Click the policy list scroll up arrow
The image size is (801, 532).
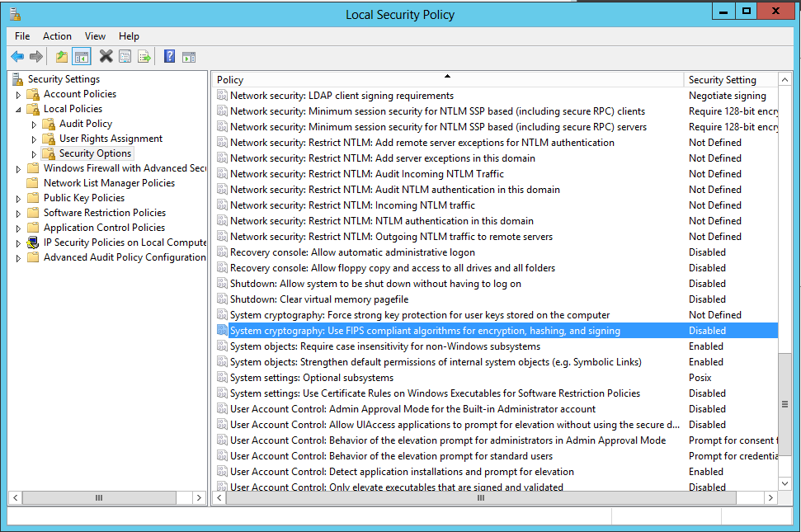point(785,80)
